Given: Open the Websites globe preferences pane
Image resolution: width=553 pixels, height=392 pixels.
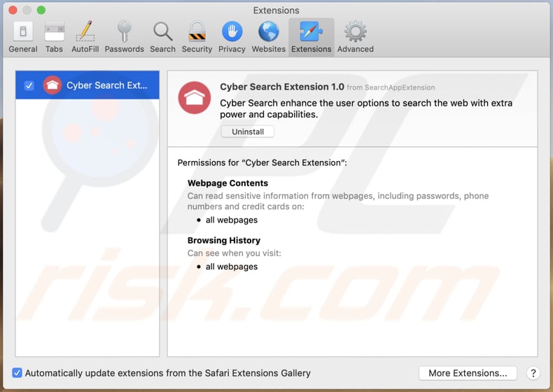Looking at the screenshot, I should point(269,36).
